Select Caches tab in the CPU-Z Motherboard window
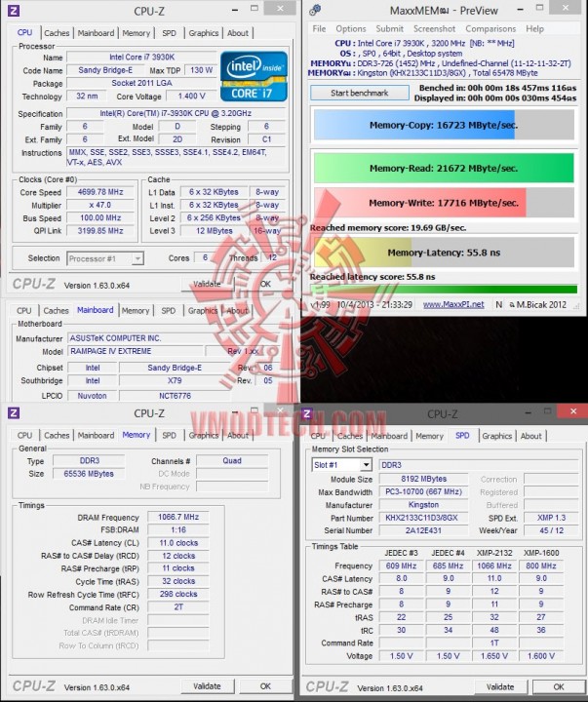The width and height of the screenshot is (588, 702). (x=56, y=311)
